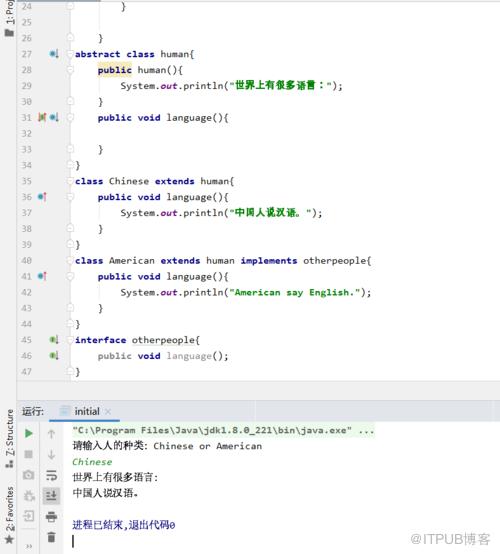Click the highlighted public keyword line 28
This screenshot has height=554, width=500.
(114, 70)
